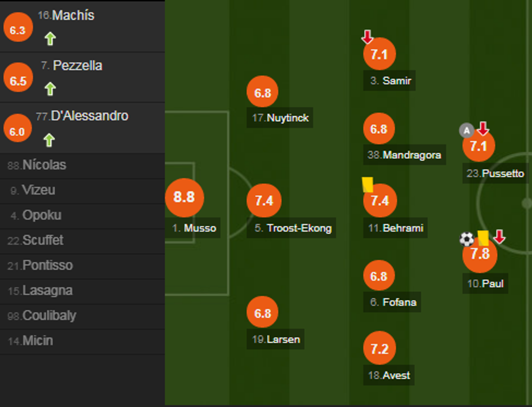Click Avest's 7.2 rating badge
This screenshot has height=407, width=532.
tap(379, 348)
